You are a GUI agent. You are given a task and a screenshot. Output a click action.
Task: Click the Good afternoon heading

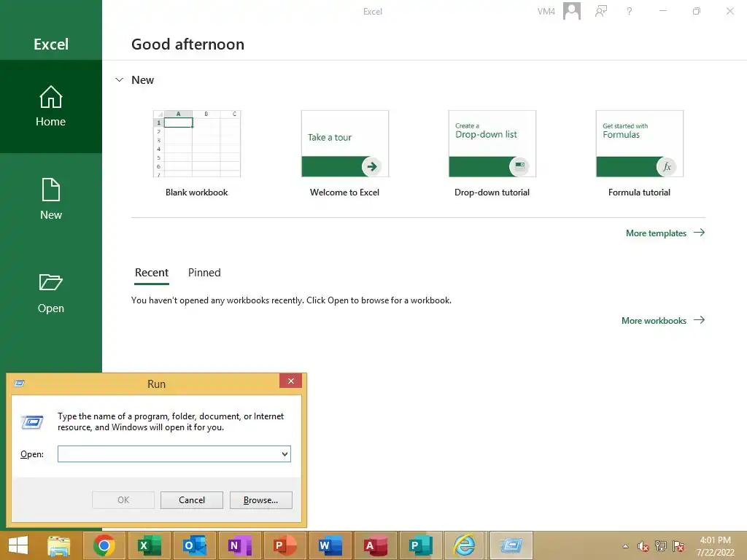point(187,44)
